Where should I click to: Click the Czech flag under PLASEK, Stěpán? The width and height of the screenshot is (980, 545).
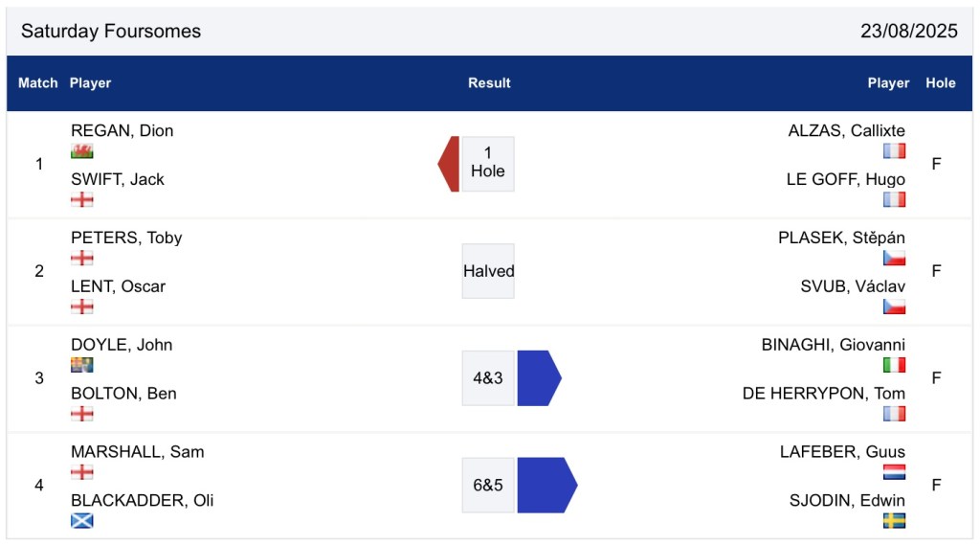(894, 259)
